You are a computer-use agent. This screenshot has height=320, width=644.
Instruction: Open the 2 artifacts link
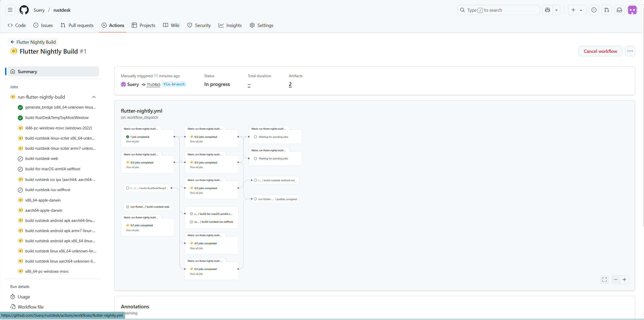pos(290,84)
